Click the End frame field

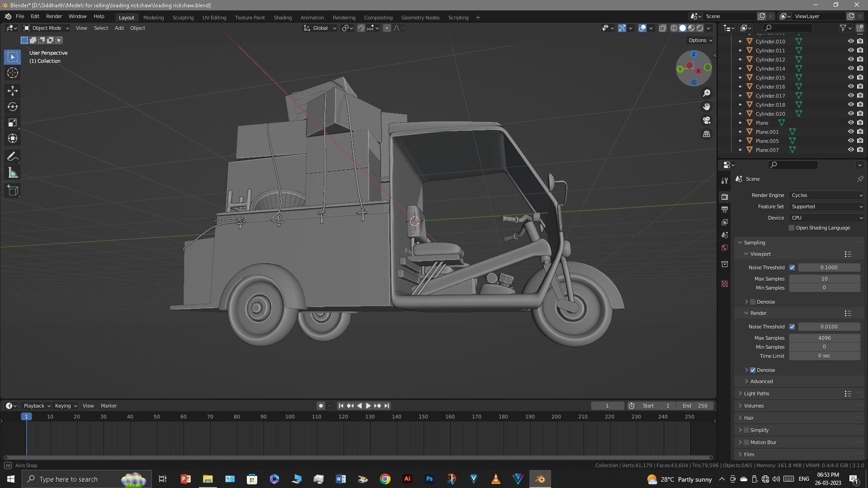(695, 406)
